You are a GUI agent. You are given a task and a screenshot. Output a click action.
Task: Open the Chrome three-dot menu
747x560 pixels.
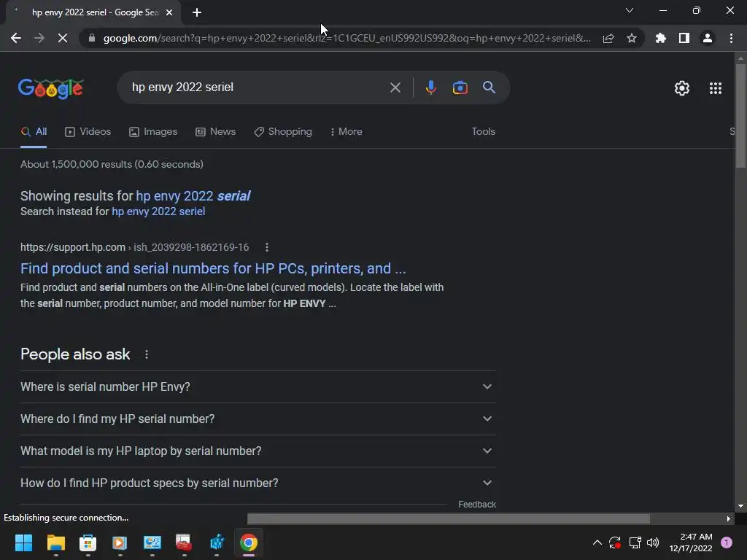coord(731,38)
